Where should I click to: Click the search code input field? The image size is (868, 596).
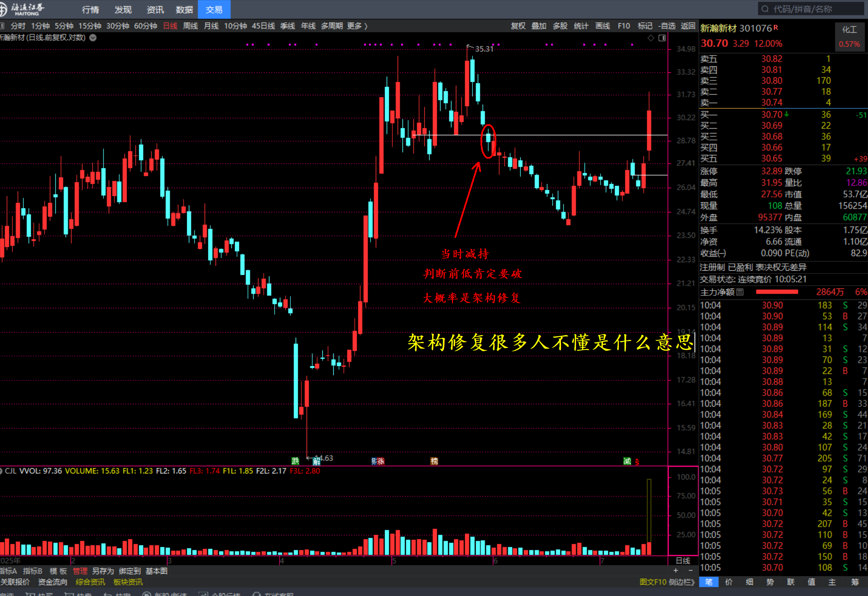click(x=811, y=9)
